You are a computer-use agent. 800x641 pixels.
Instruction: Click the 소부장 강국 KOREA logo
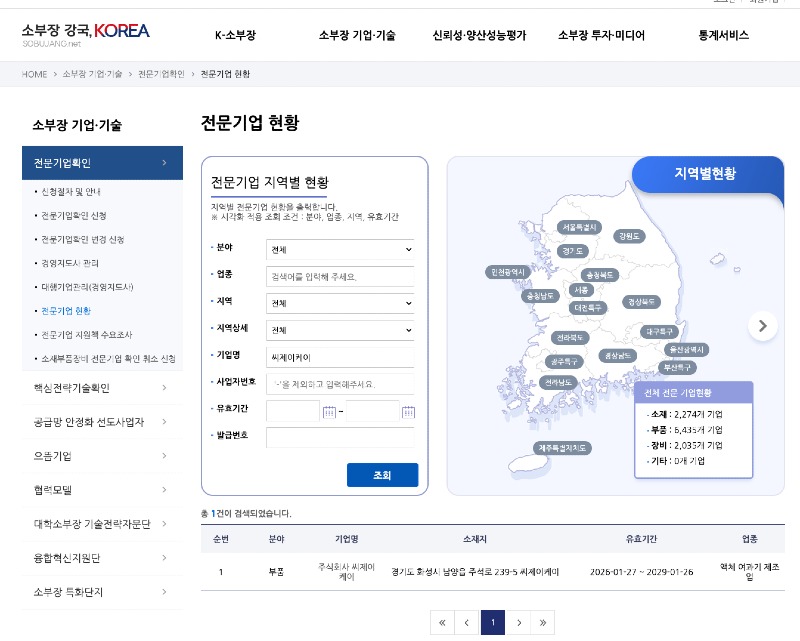86,35
